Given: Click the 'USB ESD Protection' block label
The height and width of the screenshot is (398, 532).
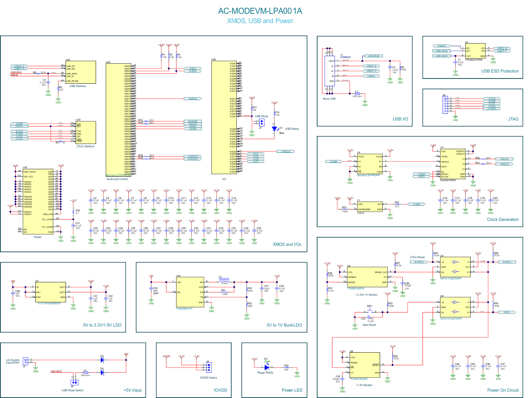Looking at the screenshot, I should click(x=500, y=71).
